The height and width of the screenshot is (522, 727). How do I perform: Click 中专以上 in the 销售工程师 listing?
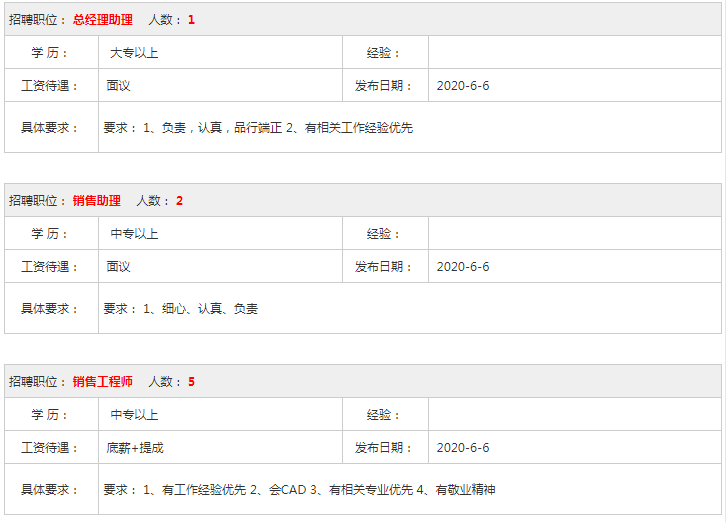(134, 415)
